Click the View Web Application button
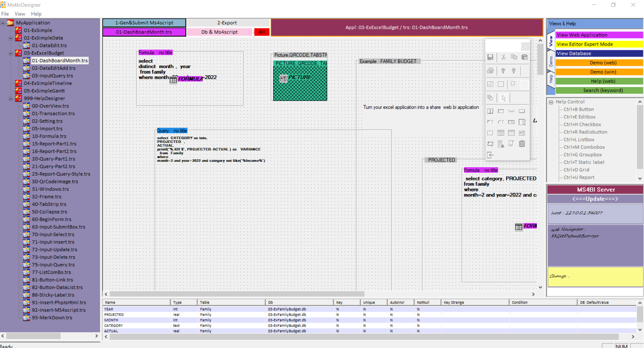The height and width of the screenshot is (348, 644). coord(599,35)
